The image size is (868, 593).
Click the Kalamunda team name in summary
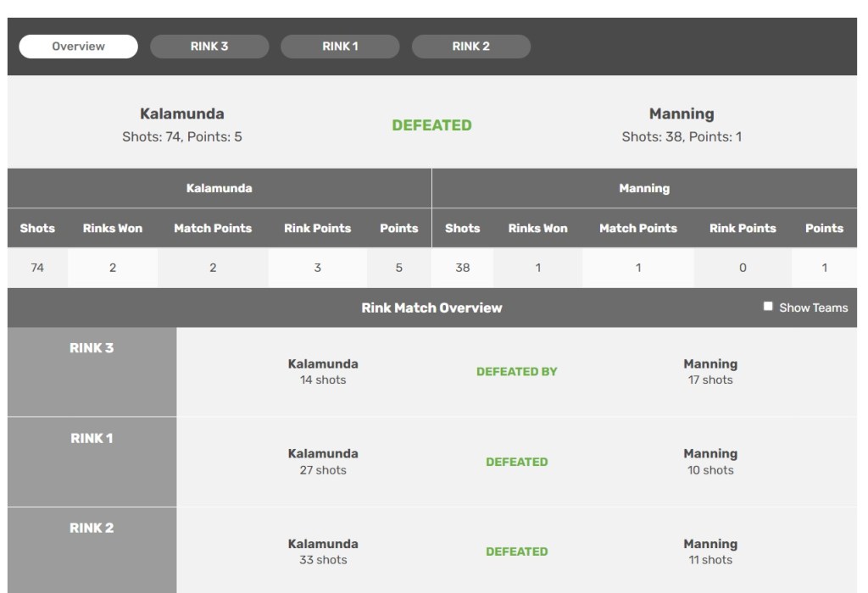(x=182, y=114)
